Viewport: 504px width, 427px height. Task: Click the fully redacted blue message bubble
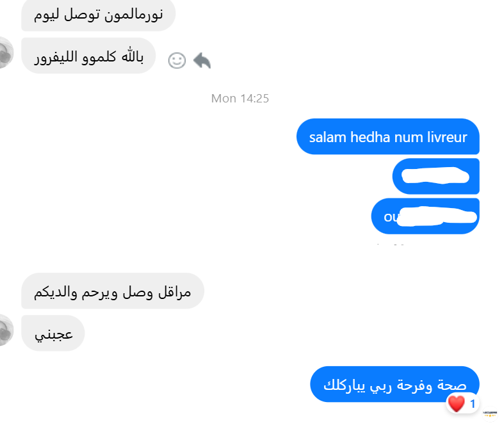tap(436, 177)
